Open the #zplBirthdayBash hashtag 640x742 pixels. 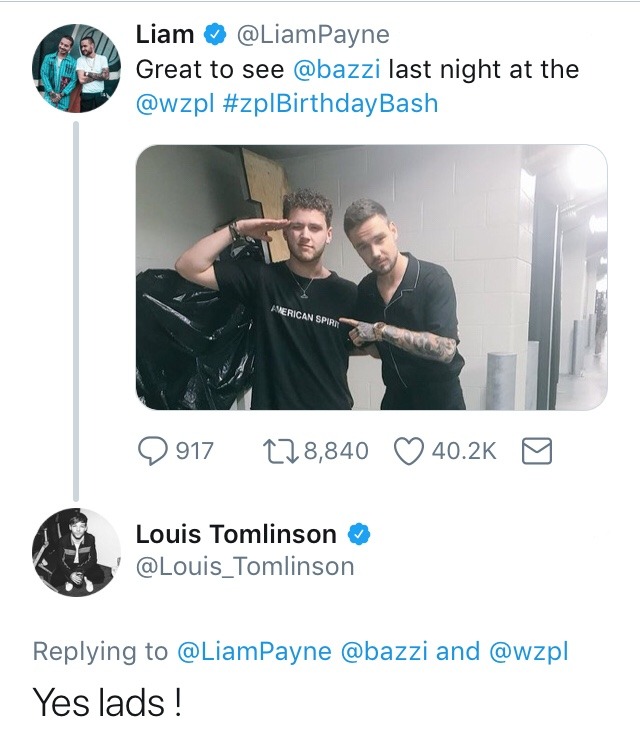pos(324,103)
